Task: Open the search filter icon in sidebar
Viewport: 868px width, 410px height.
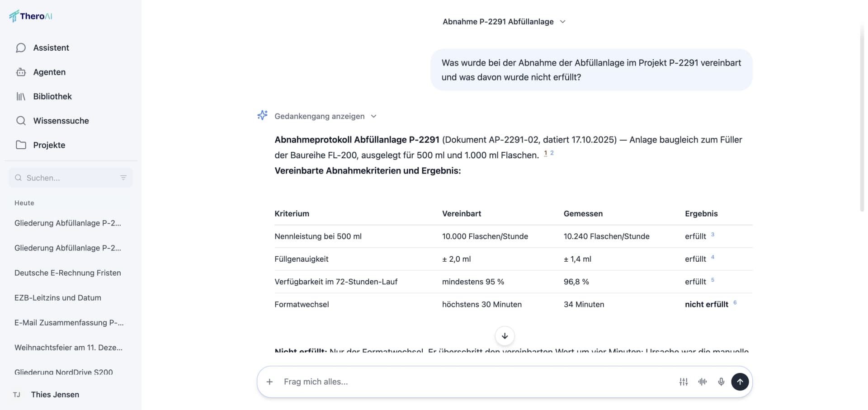Action: [123, 178]
